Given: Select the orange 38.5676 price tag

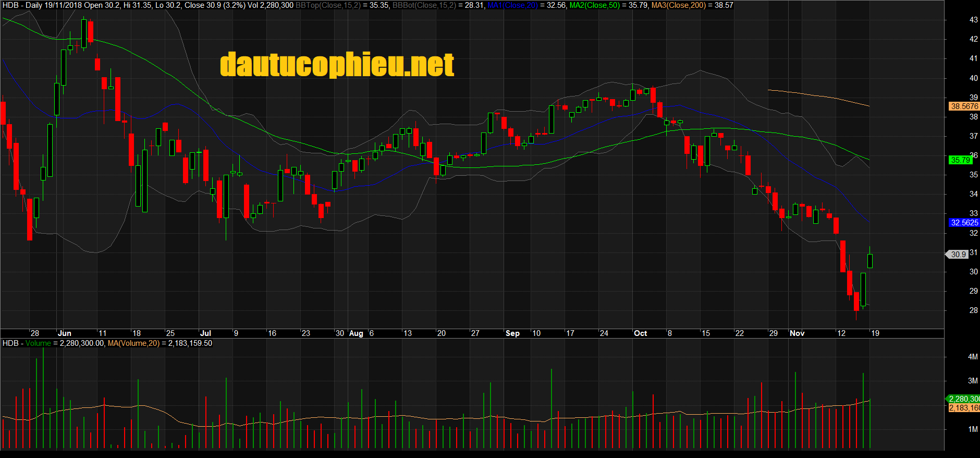Looking at the screenshot, I should point(964,106).
